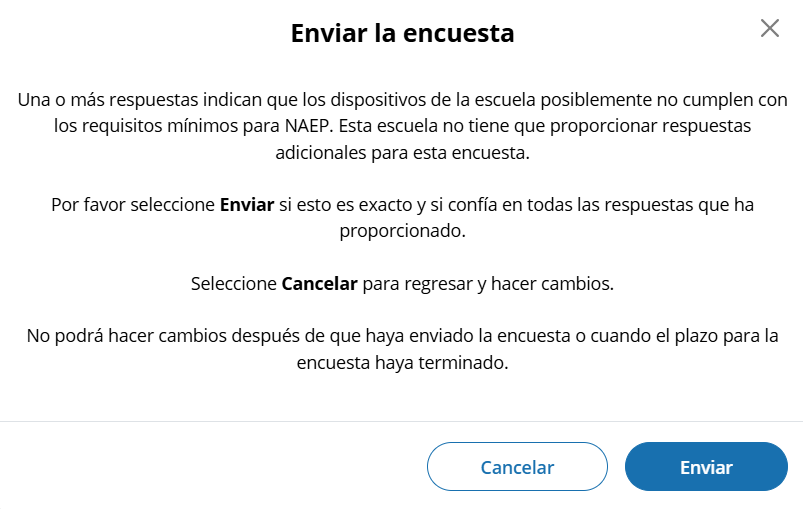803x509 pixels.
Task: Submit the survey with the Enviar button
Action: click(706, 467)
